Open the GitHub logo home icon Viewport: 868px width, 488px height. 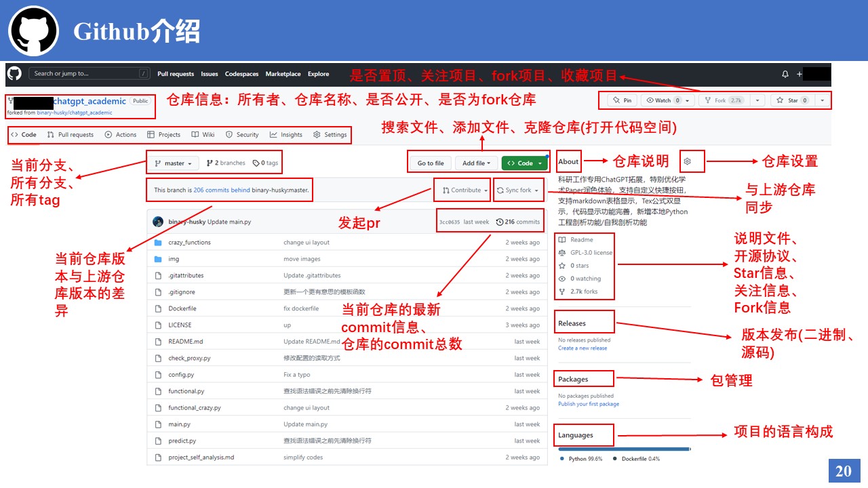[x=14, y=74]
